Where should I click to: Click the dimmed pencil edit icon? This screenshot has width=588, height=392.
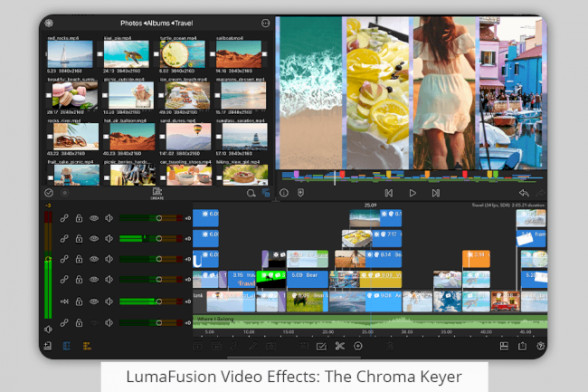point(252,346)
